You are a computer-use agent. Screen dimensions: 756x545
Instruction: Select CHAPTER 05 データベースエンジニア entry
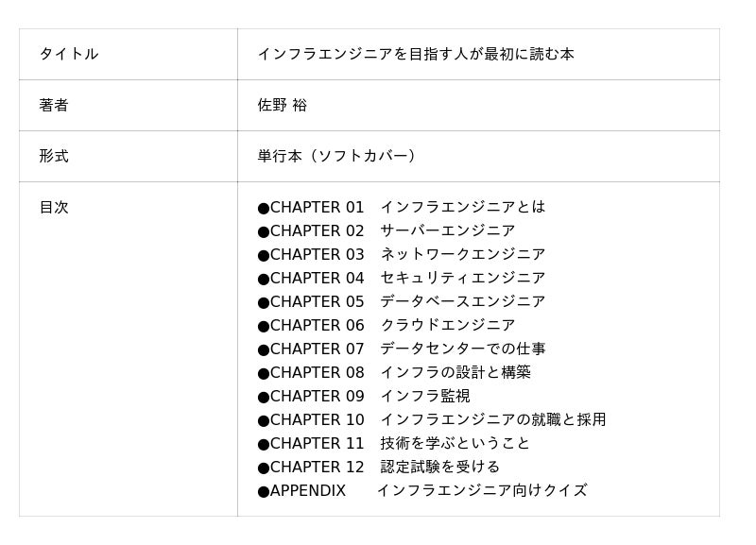[x=401, y=301]
